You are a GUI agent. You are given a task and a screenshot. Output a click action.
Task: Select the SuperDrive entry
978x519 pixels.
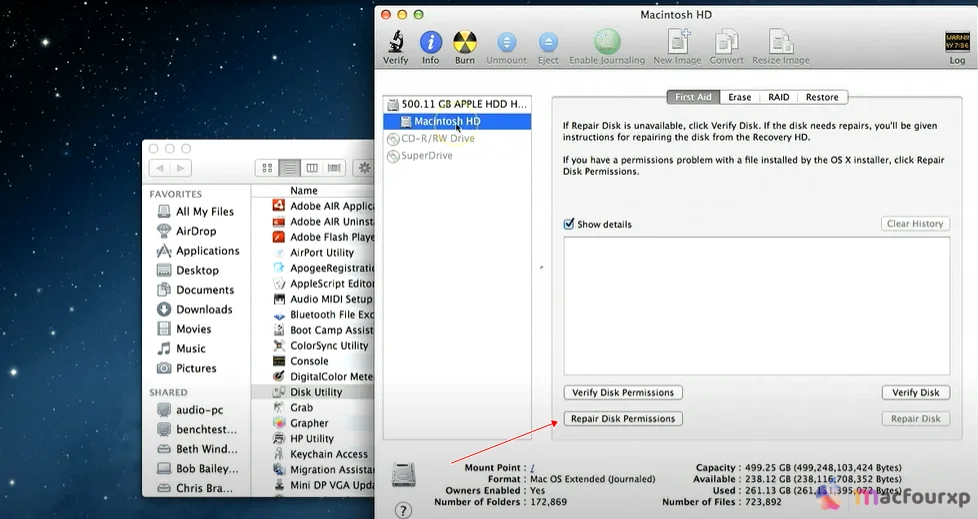[457, 155]
